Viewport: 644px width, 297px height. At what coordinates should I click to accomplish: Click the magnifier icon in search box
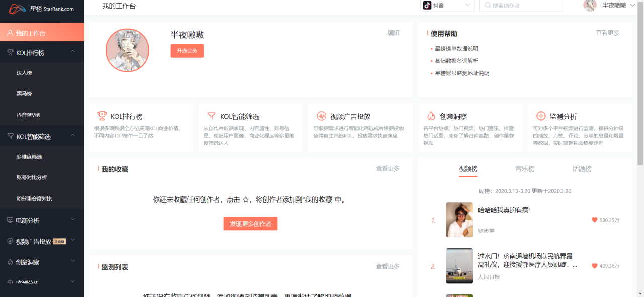tap(488, 6)
